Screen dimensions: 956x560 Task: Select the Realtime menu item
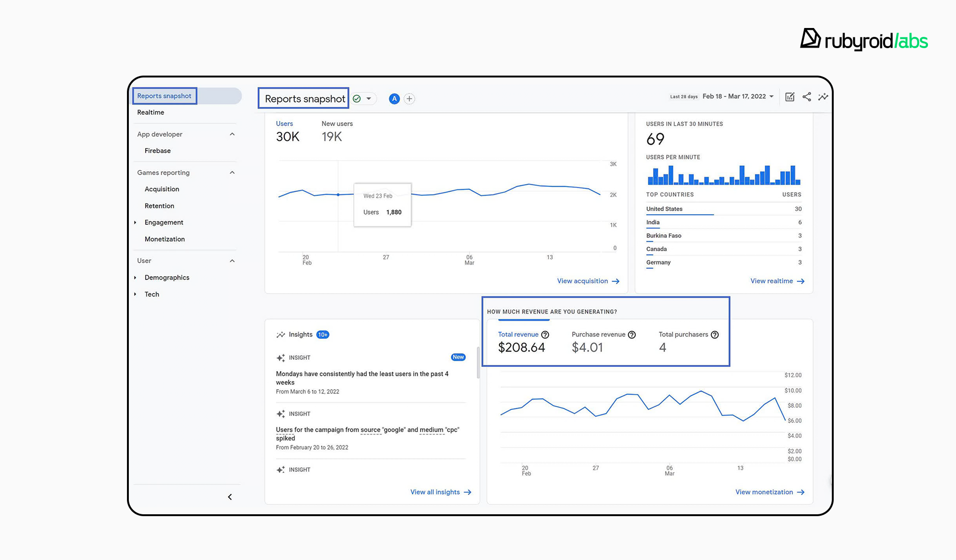click(151, 112)
